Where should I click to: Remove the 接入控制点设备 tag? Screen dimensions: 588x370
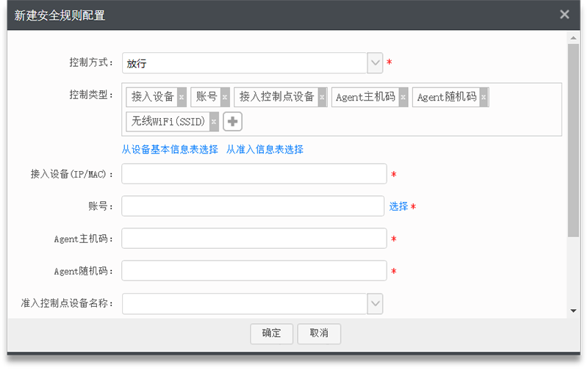tap(322, 97)
